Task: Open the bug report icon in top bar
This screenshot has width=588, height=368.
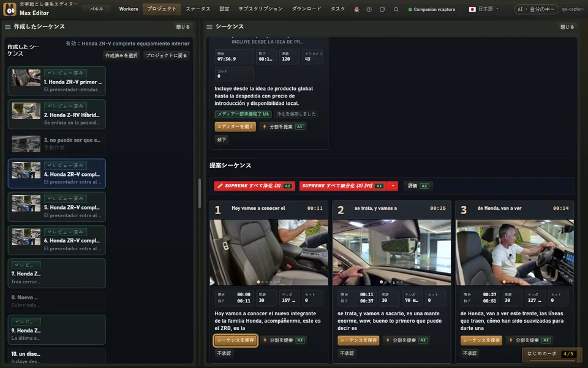Action: pos(356,9)
